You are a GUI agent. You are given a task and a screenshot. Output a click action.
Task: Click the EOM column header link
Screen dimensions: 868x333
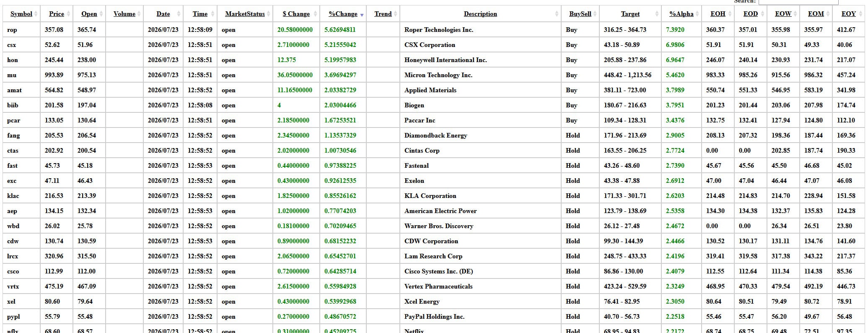[816, 14]
